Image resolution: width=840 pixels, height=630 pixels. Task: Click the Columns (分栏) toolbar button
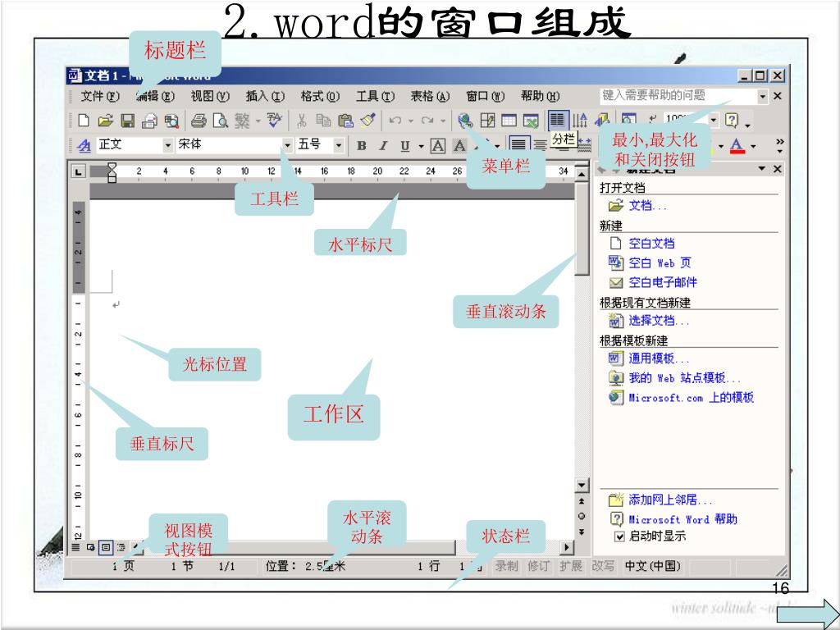(x=558, y=120)
